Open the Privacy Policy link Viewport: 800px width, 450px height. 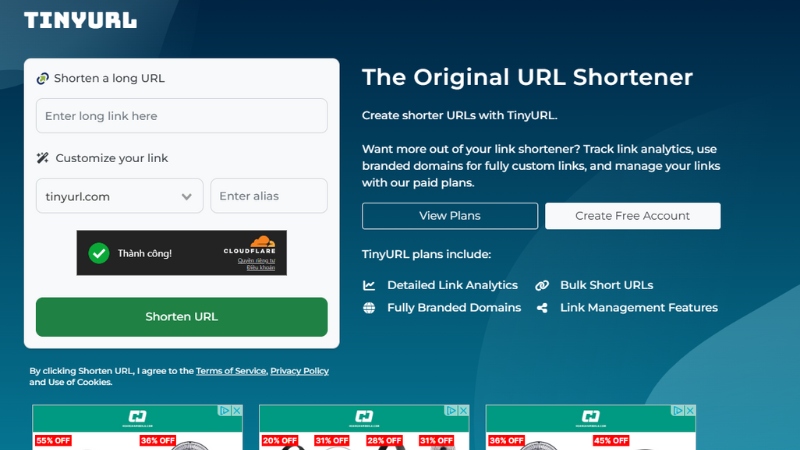point(299,371)
